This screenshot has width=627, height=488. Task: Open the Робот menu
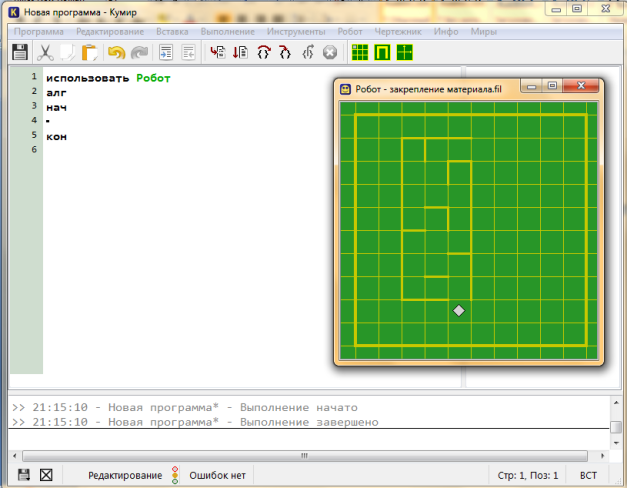coord(350,32)
